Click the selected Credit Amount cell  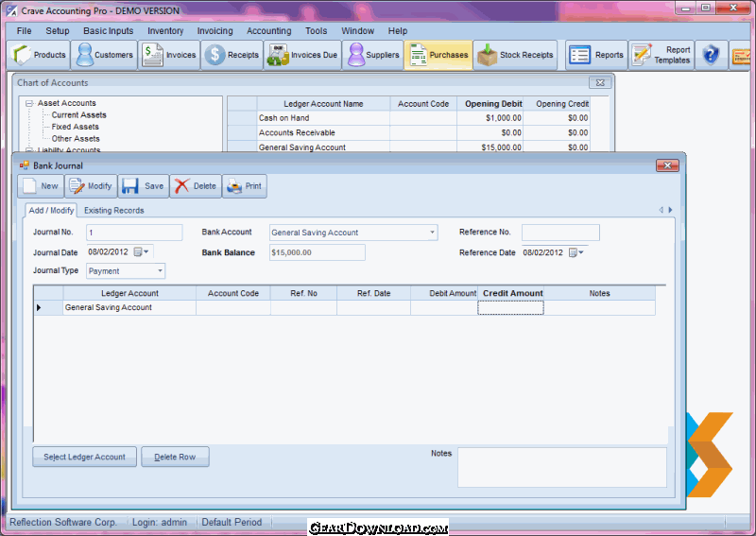pyautogui.click(x=510, y=308)
